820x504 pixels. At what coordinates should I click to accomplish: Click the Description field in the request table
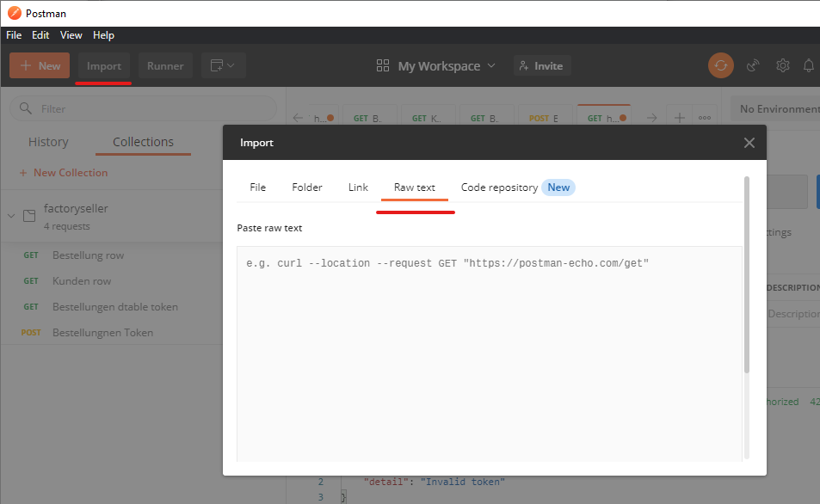793,314
